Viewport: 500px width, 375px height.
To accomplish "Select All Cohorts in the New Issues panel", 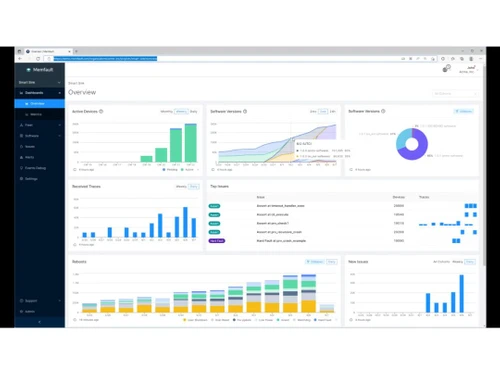I will click(x=441, y=262).
